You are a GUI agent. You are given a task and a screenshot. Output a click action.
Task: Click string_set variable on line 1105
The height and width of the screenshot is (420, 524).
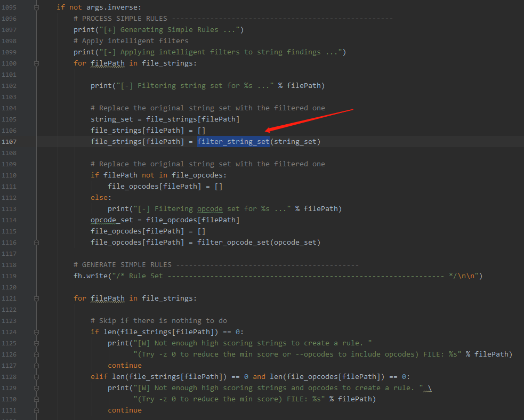point(111,119)
